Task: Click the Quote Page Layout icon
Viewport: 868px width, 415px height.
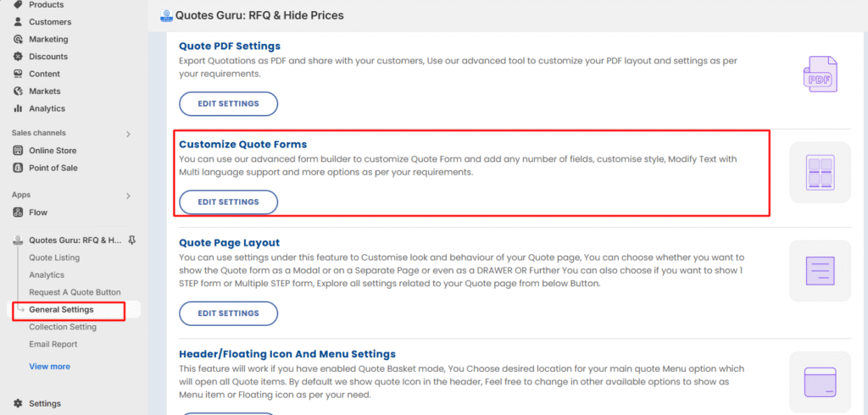Action: click(820, 271)
